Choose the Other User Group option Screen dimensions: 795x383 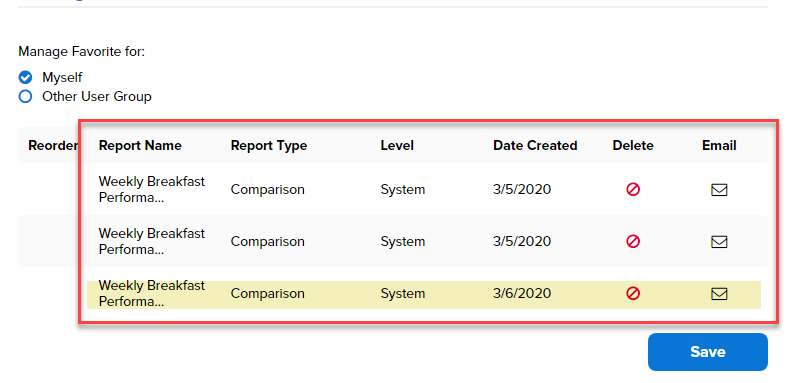(25, 96)
